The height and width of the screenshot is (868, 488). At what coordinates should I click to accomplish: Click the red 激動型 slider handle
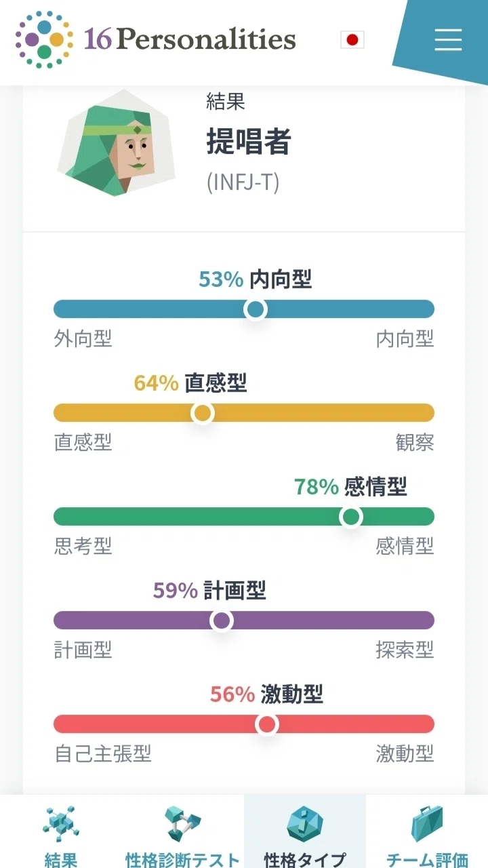pos(267,724)
